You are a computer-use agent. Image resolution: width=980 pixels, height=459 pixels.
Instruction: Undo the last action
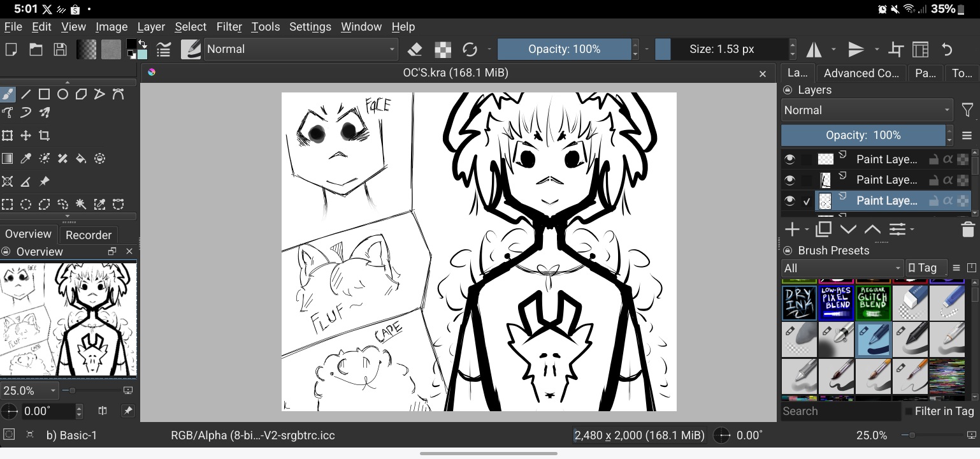coord(947,50)
